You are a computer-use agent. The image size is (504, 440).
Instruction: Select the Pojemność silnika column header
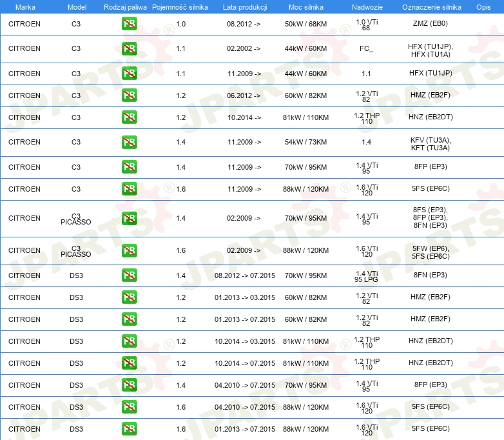[x=180, y=6]
